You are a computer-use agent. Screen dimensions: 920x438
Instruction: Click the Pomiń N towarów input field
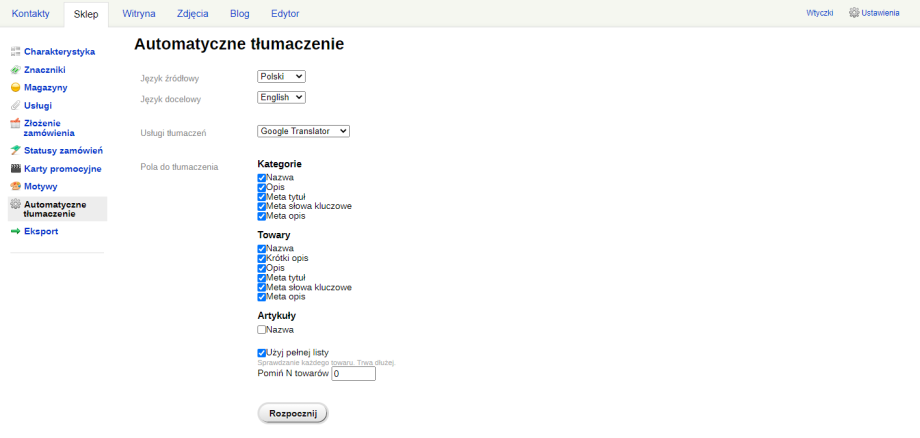[x=353, y=374]
